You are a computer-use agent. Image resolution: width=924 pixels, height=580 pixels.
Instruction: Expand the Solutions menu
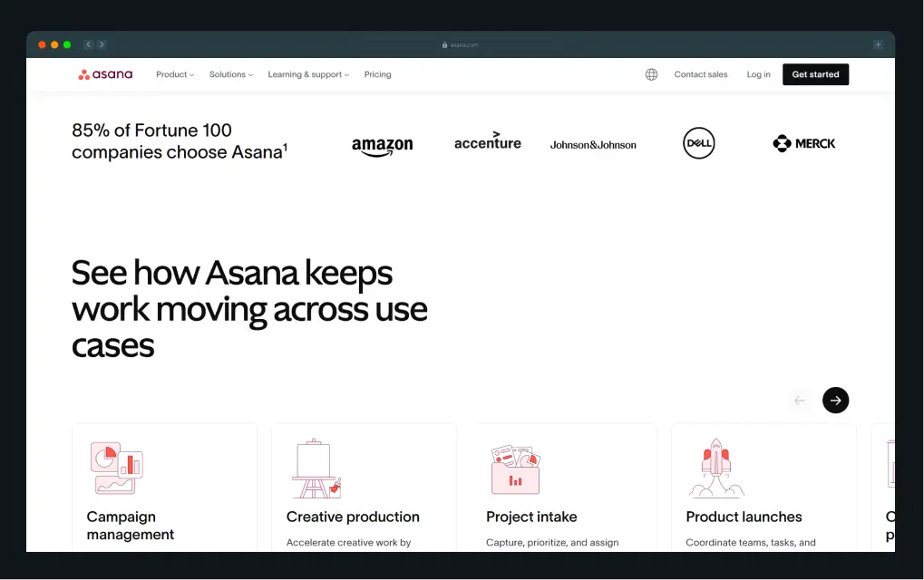point(231,74)
